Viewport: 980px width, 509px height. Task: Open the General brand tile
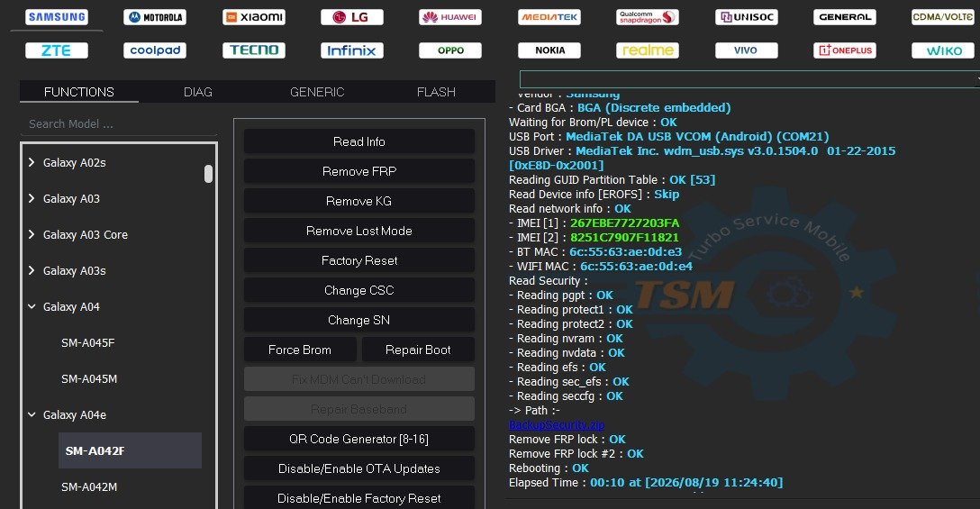tap(844, 17)
